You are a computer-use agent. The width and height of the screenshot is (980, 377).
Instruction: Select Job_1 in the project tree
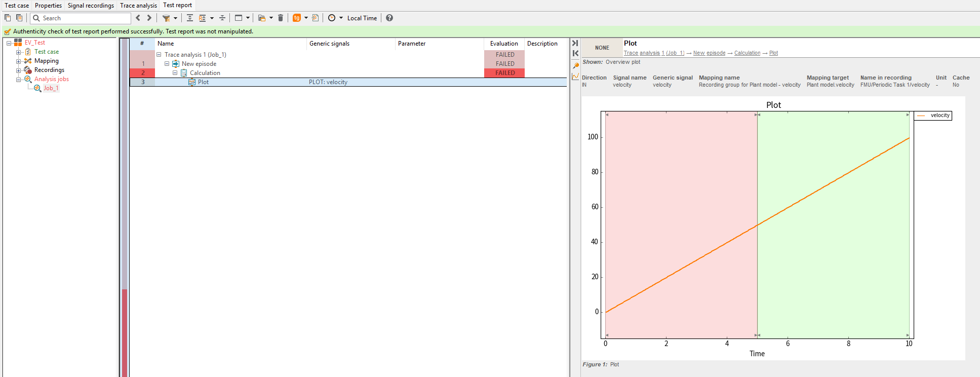(51, 88)
